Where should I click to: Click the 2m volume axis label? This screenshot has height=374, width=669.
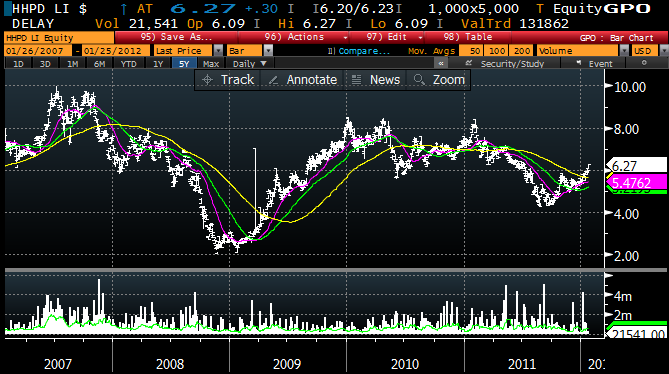pos(623,315)
